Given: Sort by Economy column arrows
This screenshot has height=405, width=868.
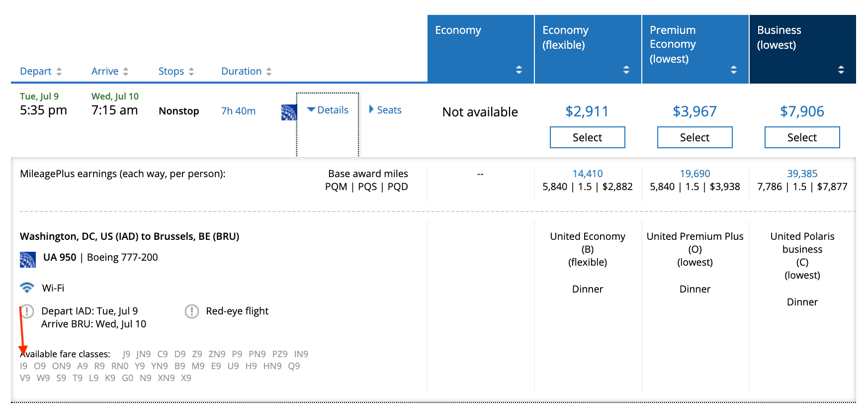Looking at the screenshot, I should click(x=519, y=70).
